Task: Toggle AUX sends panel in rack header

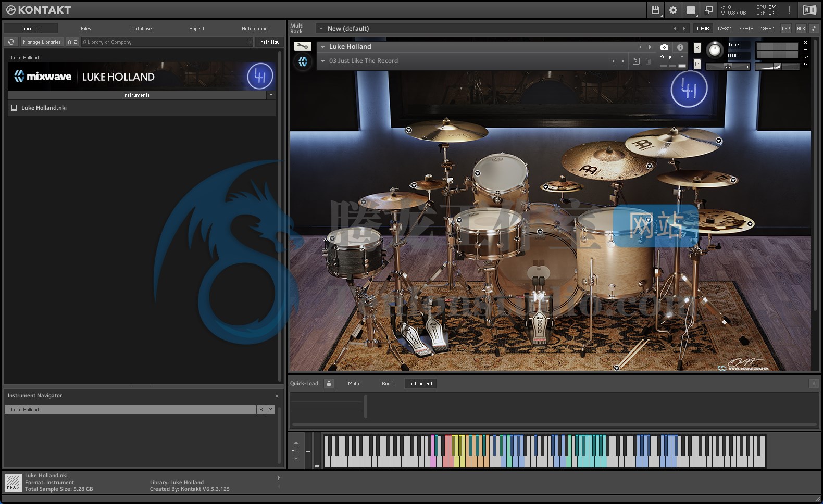Action: [x=801, y=29]
